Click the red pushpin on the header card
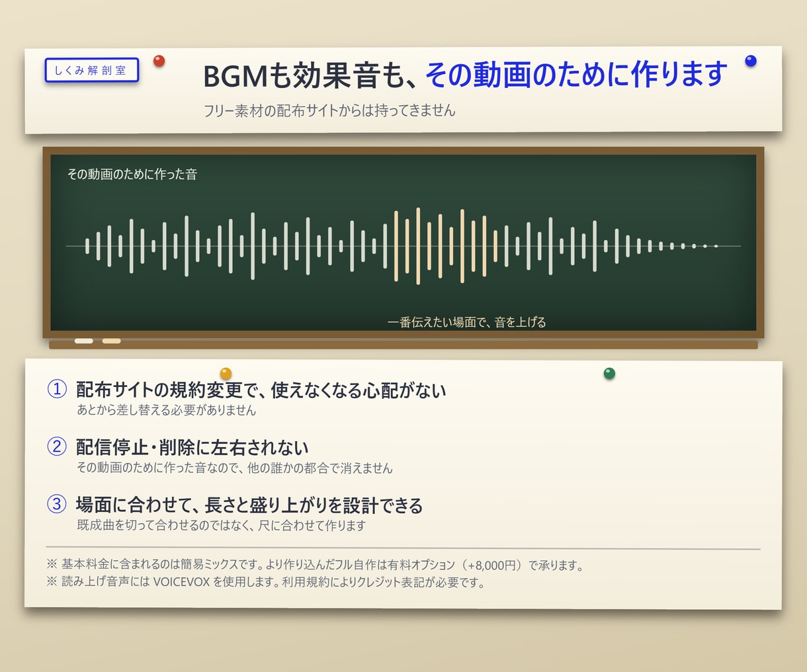The image size is (807, 672). pos(159,61)
